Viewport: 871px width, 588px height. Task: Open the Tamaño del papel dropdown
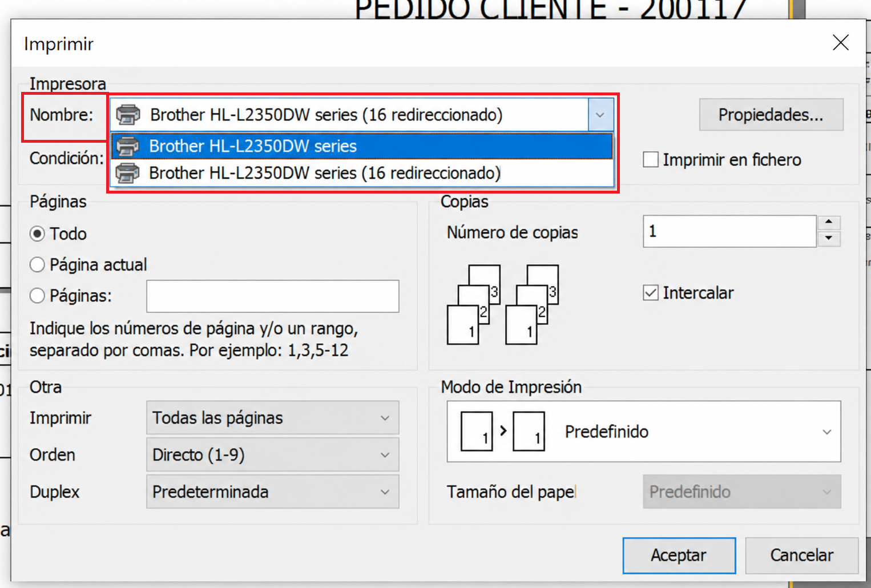pyautogui.click(x=742, y=492)
